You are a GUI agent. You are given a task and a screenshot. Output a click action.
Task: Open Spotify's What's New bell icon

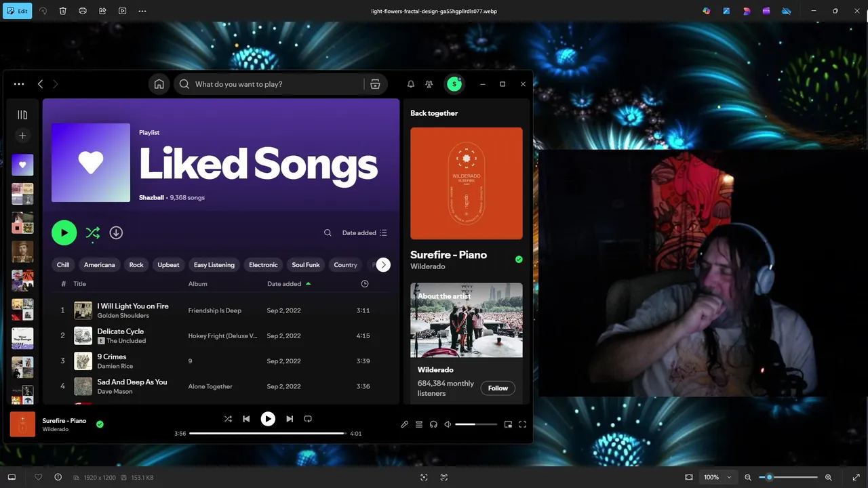(x=410, y=84)
